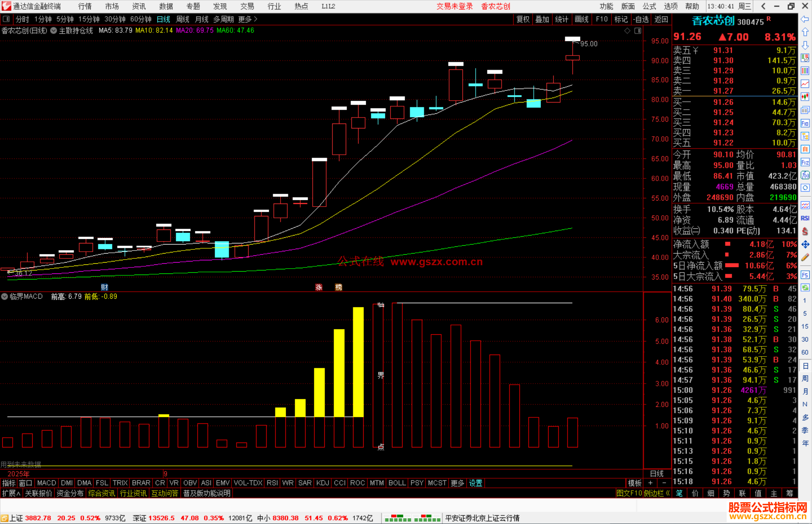Toggle the 主散持仓线 indicator round button

[54, 31]
